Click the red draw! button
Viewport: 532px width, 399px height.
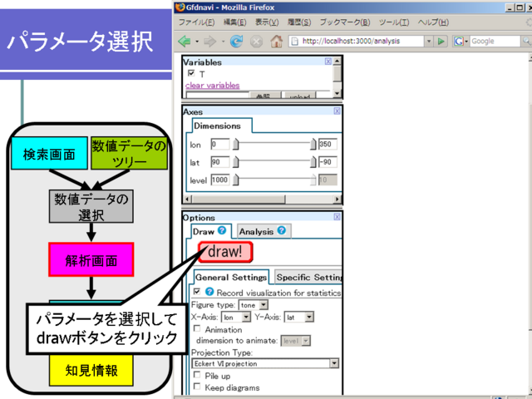pyautogui.click(x=225, y=252)
